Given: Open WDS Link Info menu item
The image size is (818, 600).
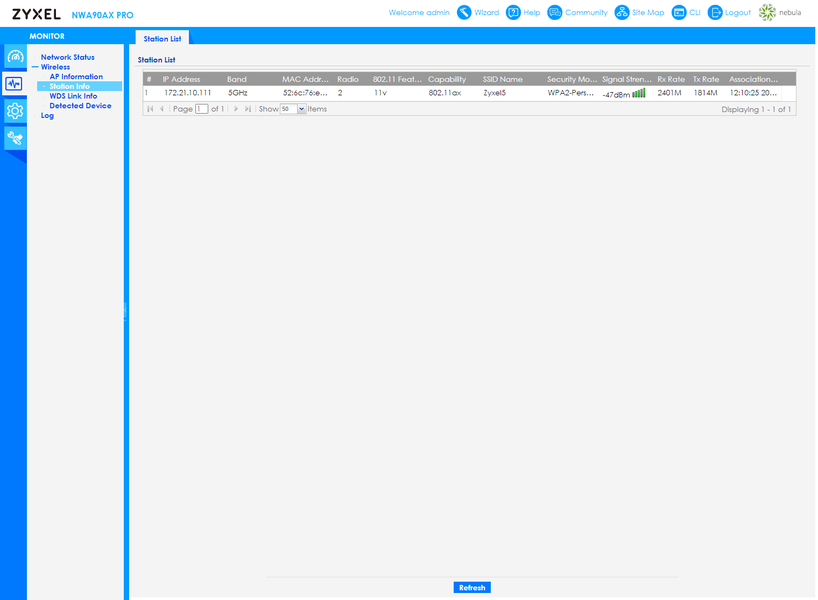Looking at the screenshot, I should click(73, 96).
